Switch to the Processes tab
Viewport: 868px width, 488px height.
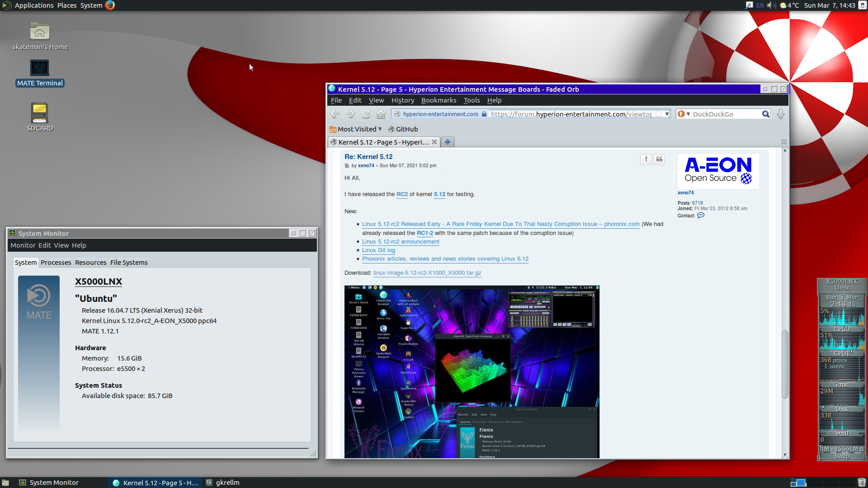(56, 263)
